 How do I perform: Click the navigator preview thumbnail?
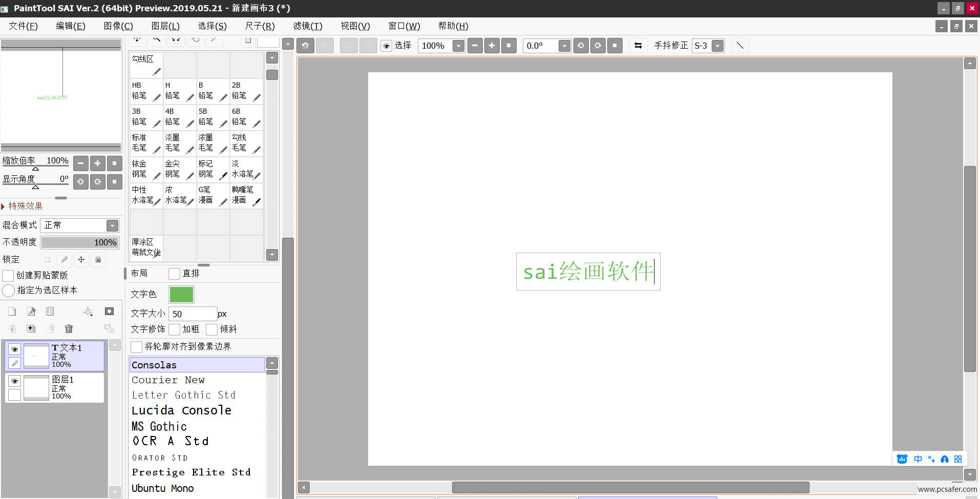tap(61, 96)
